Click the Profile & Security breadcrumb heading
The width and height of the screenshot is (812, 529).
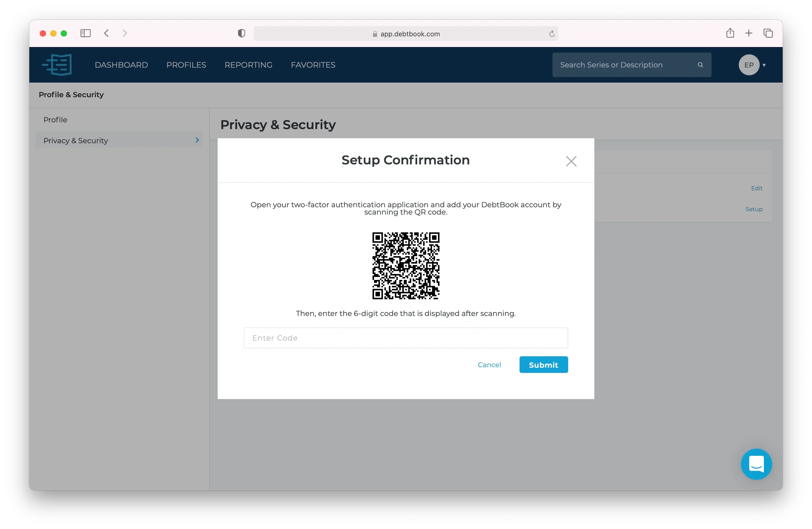coord(71,95)
